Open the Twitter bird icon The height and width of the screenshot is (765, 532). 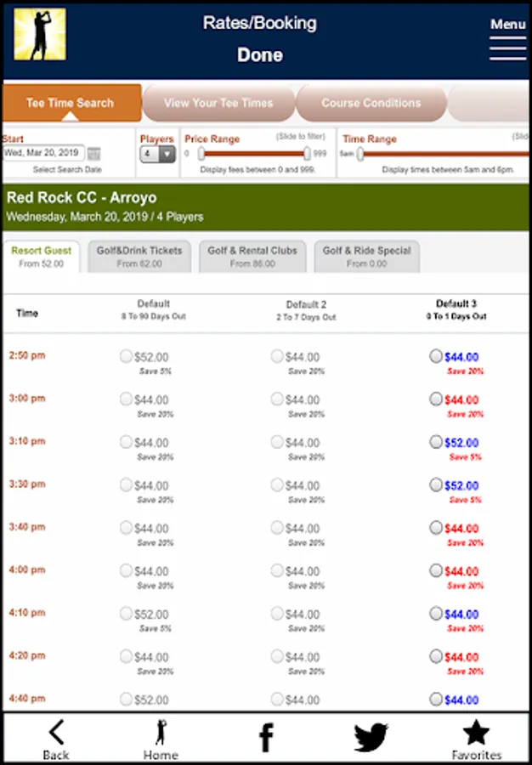pos(371,737)
